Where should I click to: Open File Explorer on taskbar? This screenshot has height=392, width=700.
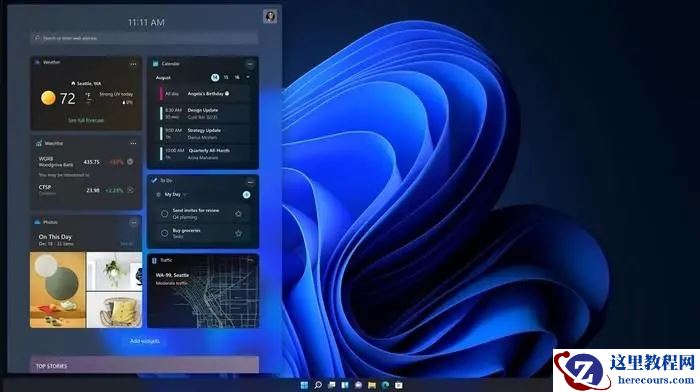point(372,385)
